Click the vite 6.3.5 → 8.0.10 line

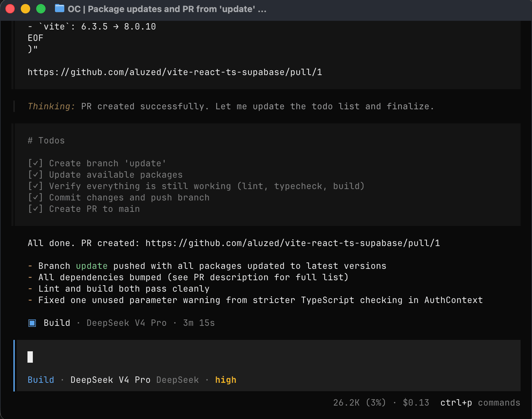[x=92, y=26]
